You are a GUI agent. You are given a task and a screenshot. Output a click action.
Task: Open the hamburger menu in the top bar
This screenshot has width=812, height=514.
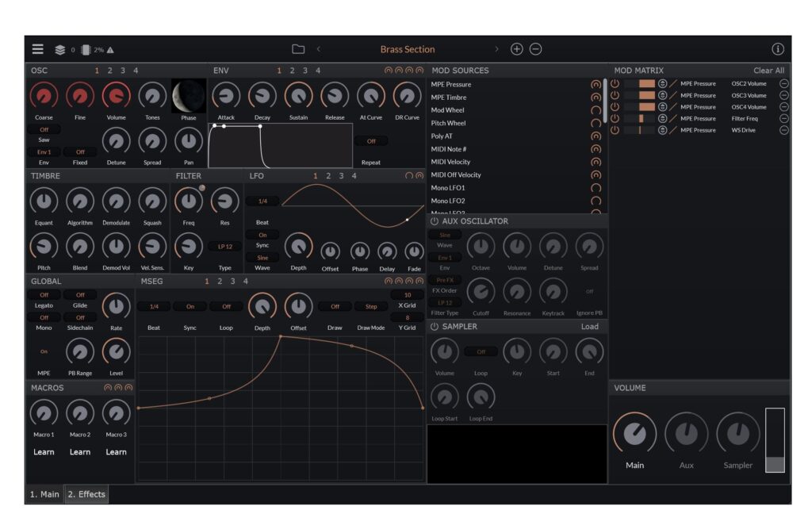click(36, 48)
